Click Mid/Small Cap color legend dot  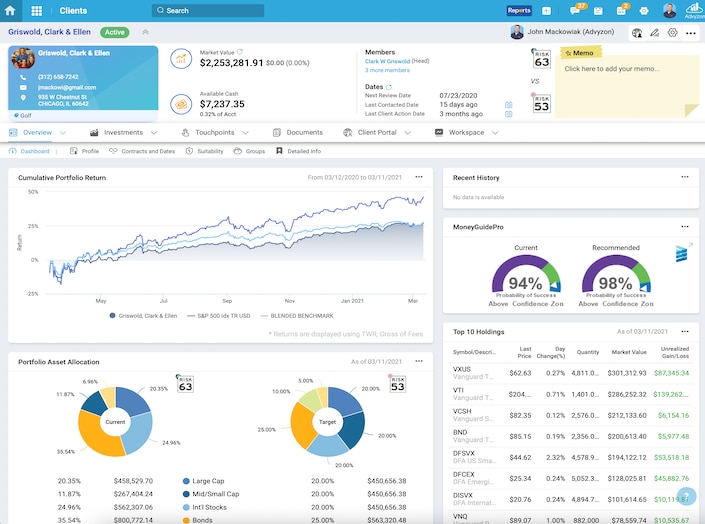(186, 494)
